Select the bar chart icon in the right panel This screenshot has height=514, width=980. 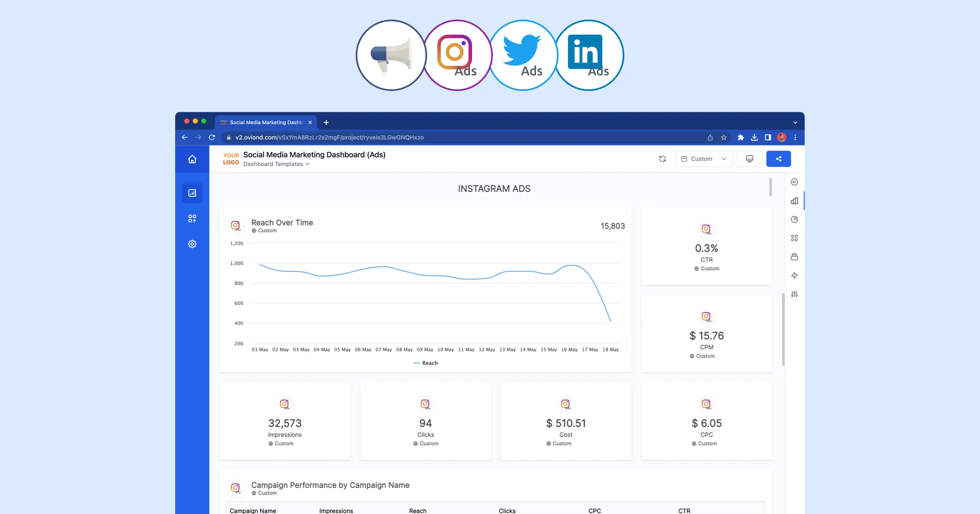794,201
